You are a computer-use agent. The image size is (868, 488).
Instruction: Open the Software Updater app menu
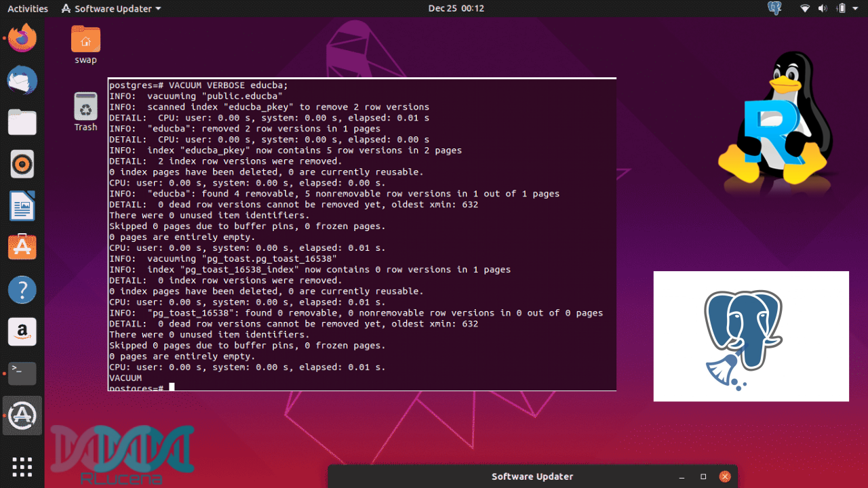(x=111, y=8)
